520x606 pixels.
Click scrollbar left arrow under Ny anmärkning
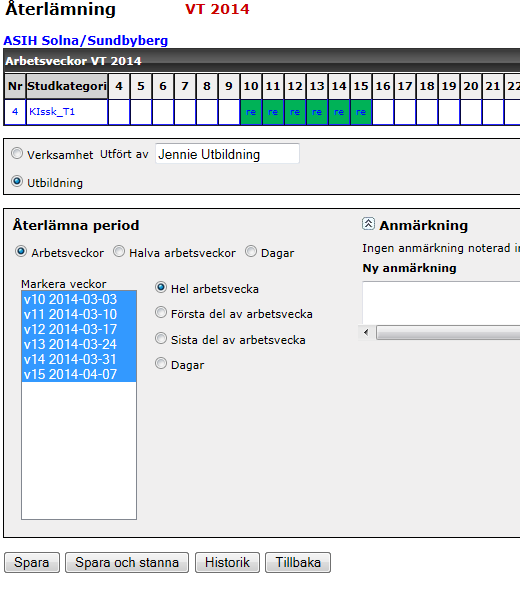tap(366, 332)
